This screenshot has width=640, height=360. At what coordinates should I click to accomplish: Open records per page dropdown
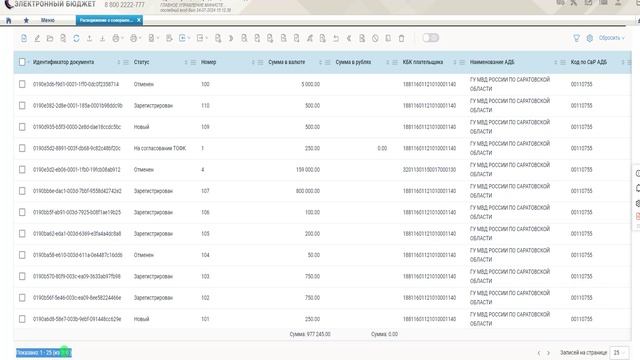pyautogui.click(x=619, y=352)
